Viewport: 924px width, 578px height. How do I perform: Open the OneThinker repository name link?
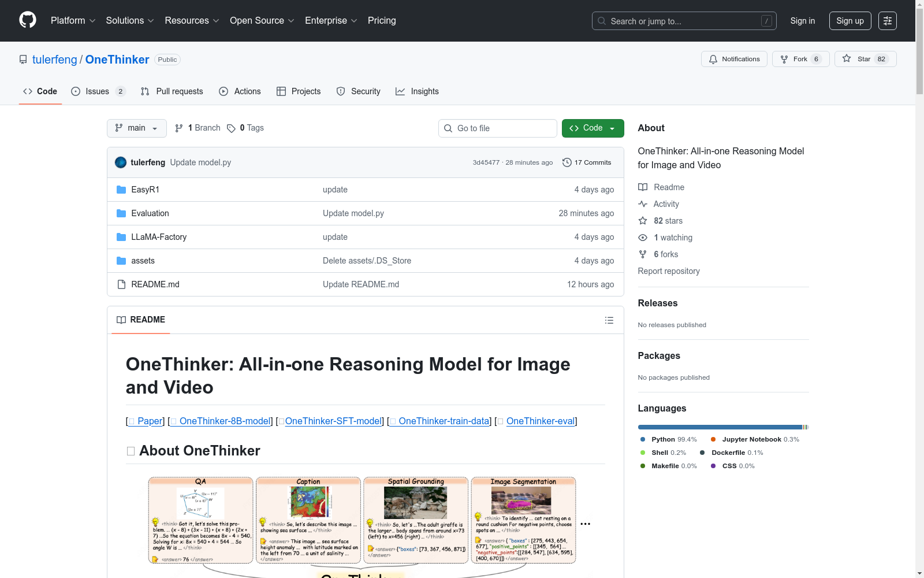(x=117, y=60)
